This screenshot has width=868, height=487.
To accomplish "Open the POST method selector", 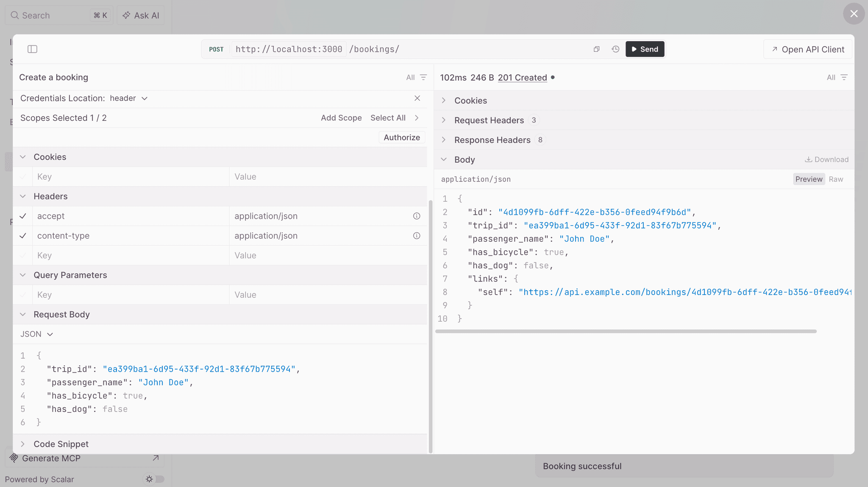I will pos(216,49).
